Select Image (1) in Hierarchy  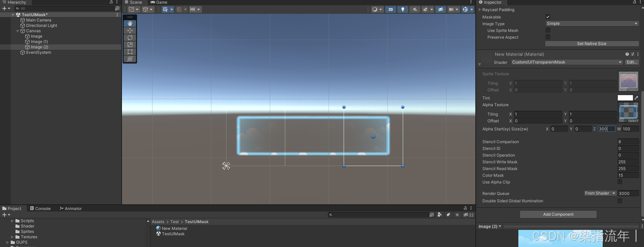pyautogui.click(x=39, y=42)
